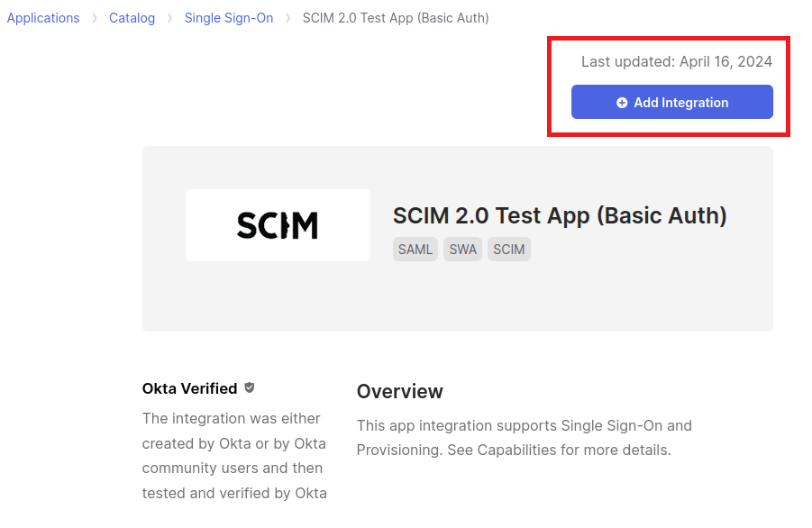812x528 pixels.
Task: Click the Applications breadcrumb link
Action: click(43, 18)
